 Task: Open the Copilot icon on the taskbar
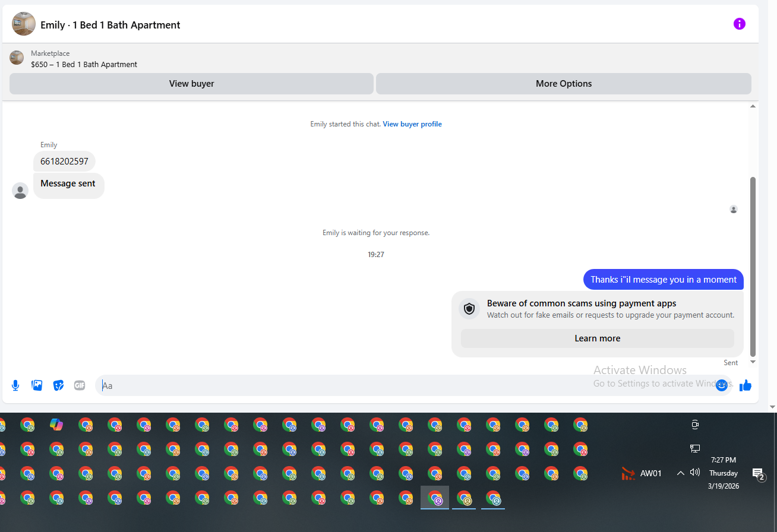point(56,425)
